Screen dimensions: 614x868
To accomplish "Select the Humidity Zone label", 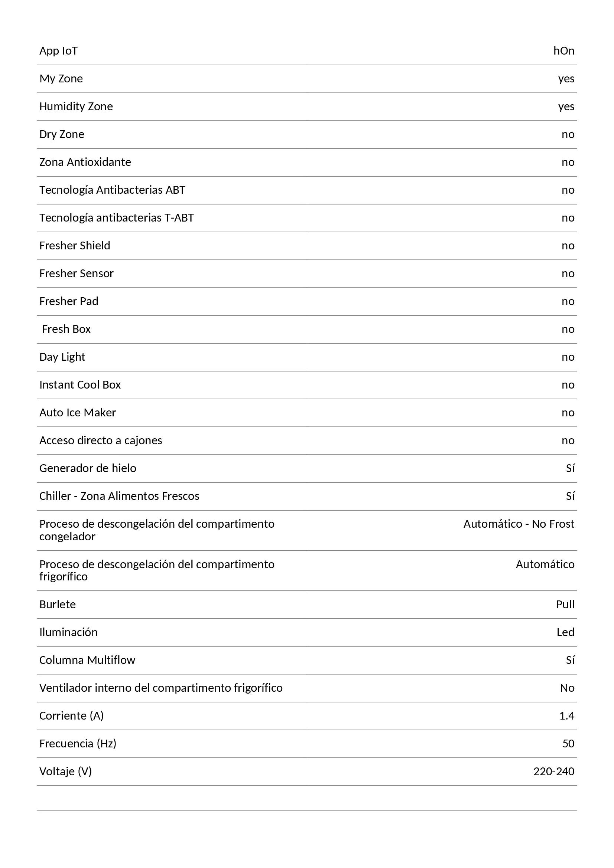I will coord(76,107).
